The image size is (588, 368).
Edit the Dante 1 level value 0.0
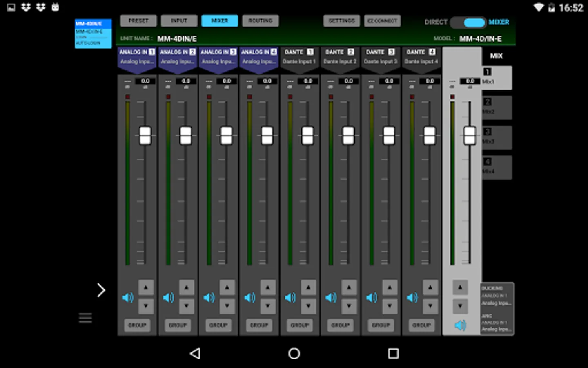[308, 81]
